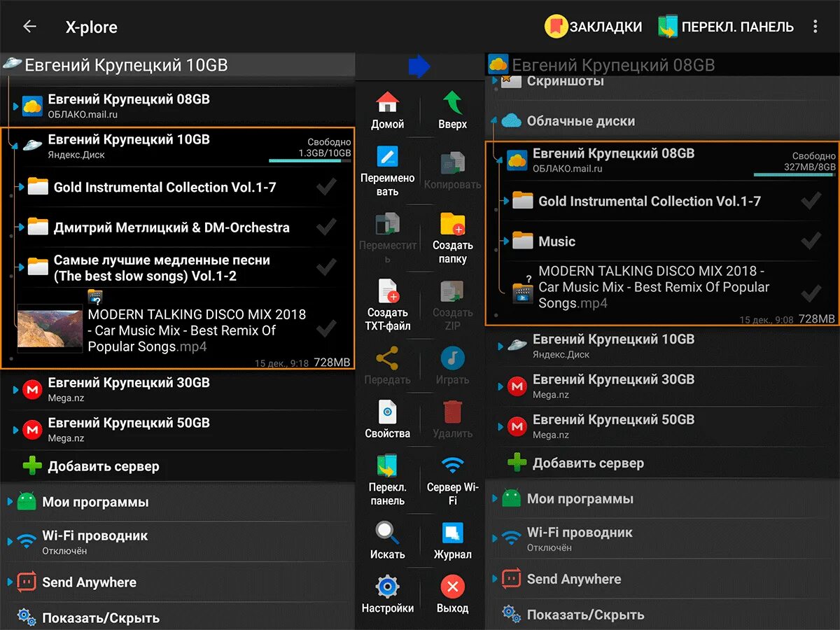Go up one level with Вверх
This screenshot has width=840, height=630.
[453, 110]
